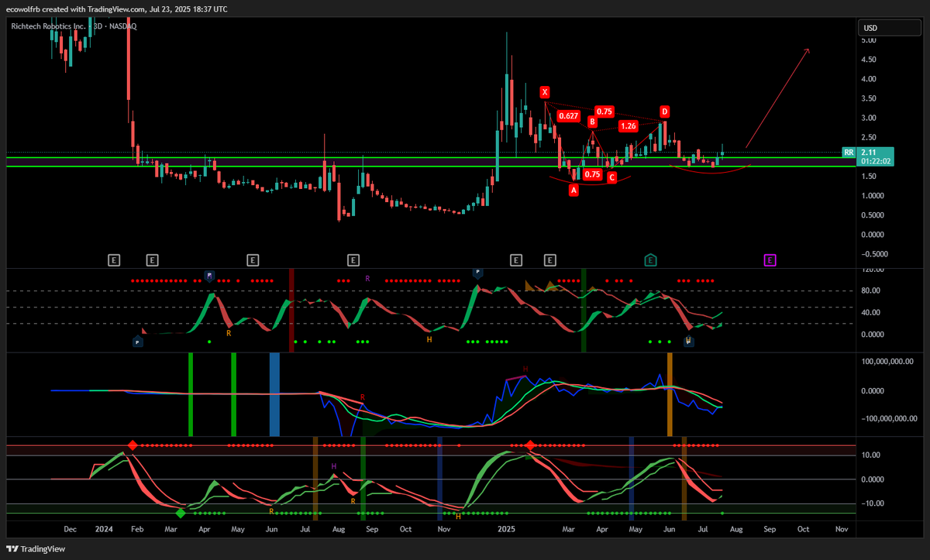The image size is (930, 560).
Task: Click the 4.50 price axis label
Action: click(x=869, y=60)
